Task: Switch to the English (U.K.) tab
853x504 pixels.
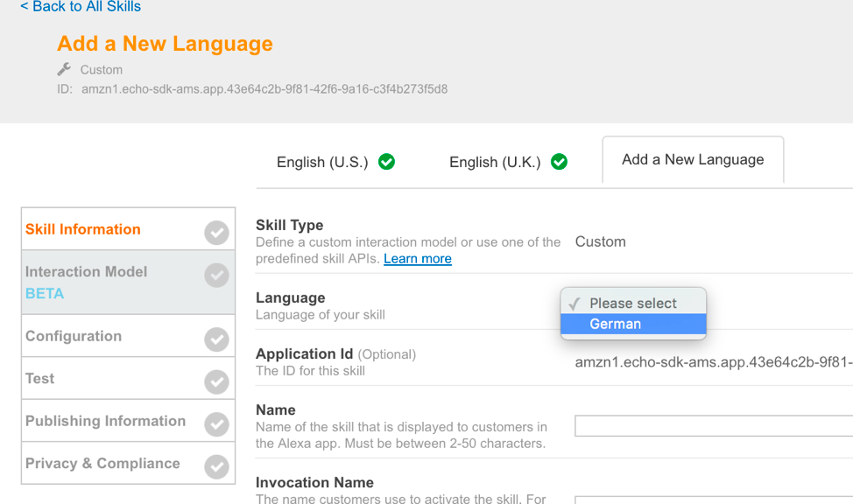Action: [495, 162]
